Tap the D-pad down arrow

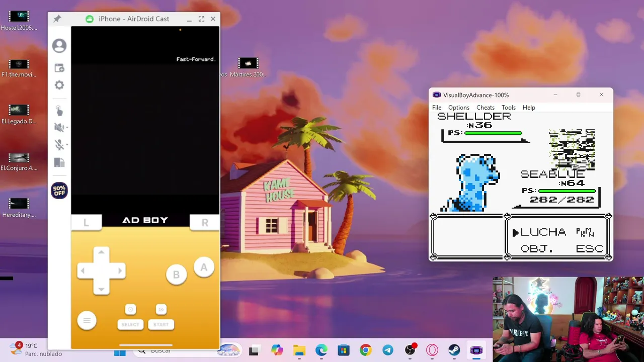coord(101,289)
